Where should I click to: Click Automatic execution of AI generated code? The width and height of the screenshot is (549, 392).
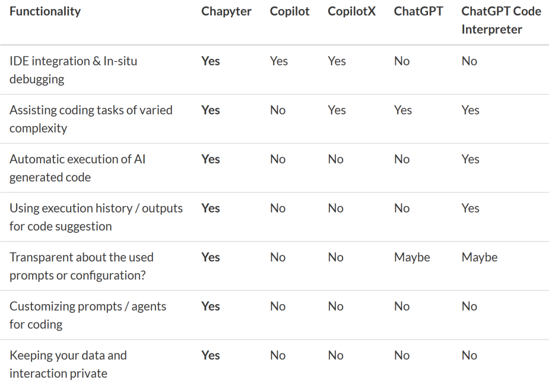pyautogui.click(x=77, y=168)
